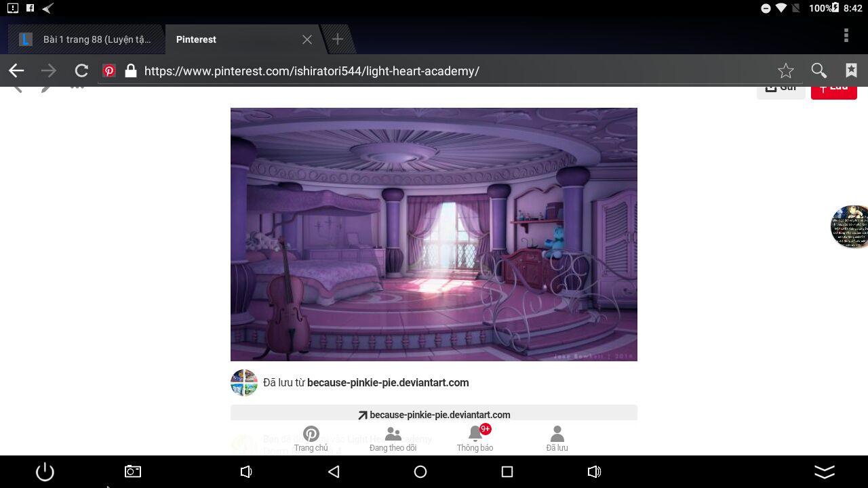This screenshot has height=488, width=868.
Task: Tap the Android back triangle
Action: pyautogui.click(x=333, y=472)
